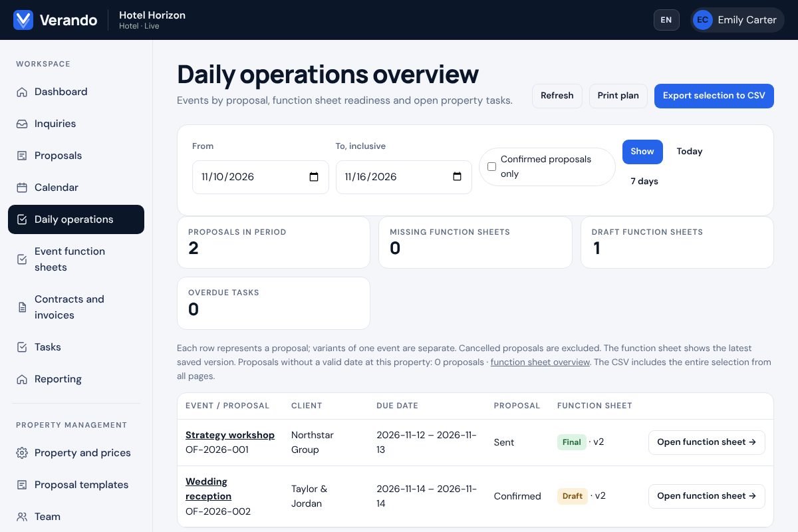This screenshot has width=798, height=532.
Task: Click the Proposal templates icon
Action: [x=22, y=485]
